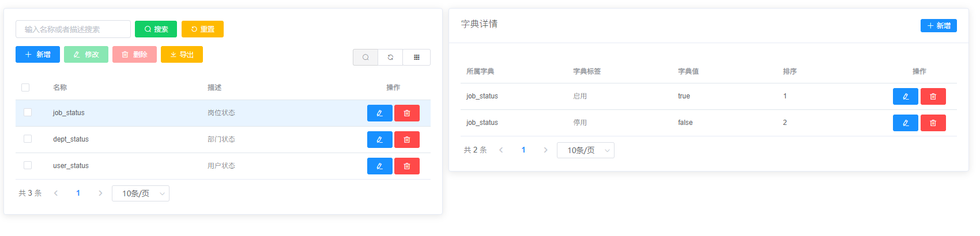Open page size dropdown in dictionary list

point(141,193)
